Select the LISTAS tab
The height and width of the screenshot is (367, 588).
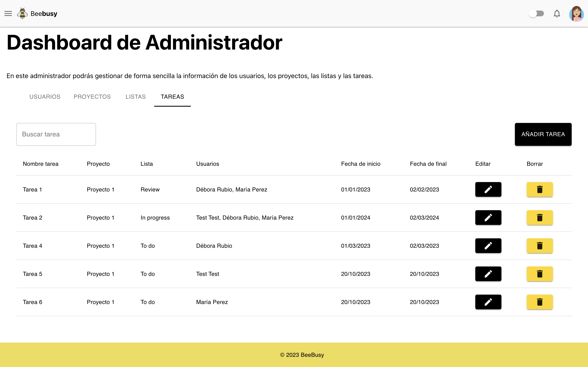(x=136, y=97)
